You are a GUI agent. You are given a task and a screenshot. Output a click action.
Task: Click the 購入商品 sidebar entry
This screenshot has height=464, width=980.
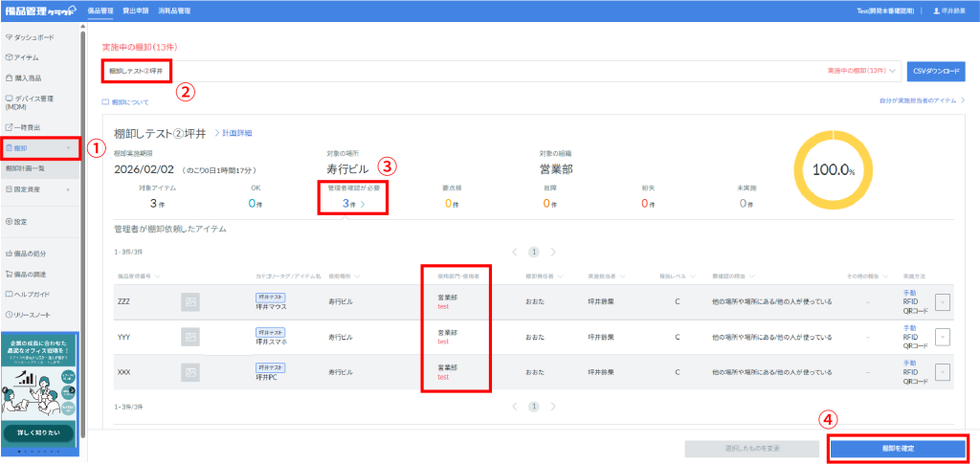[28, 77]
